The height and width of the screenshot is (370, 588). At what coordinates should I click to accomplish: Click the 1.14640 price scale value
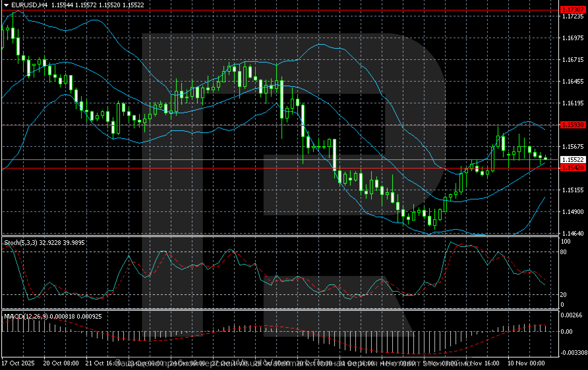click(573, 233)
